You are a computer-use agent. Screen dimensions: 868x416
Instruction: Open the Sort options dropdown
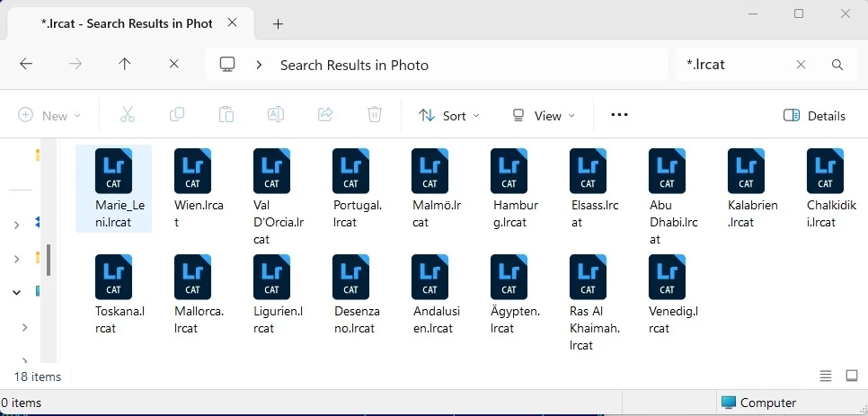click(x=449, y=116)
